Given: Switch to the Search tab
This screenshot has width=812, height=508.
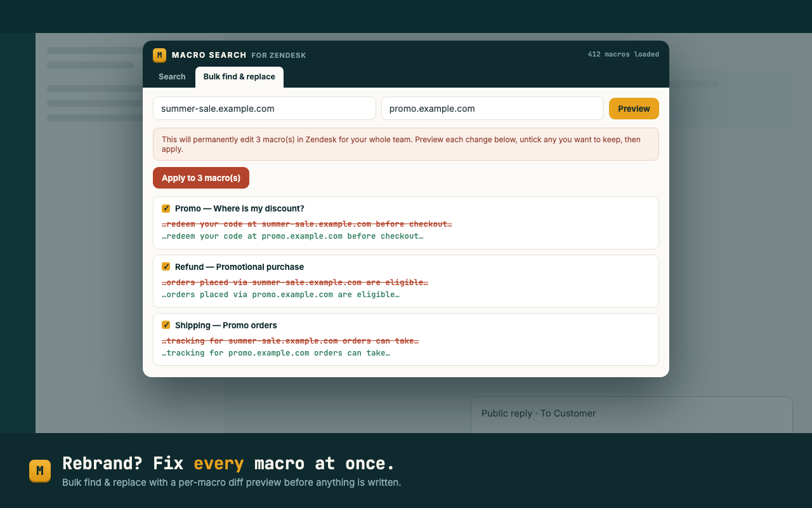Looking at the screenshot, I should [x=172, y=77].
